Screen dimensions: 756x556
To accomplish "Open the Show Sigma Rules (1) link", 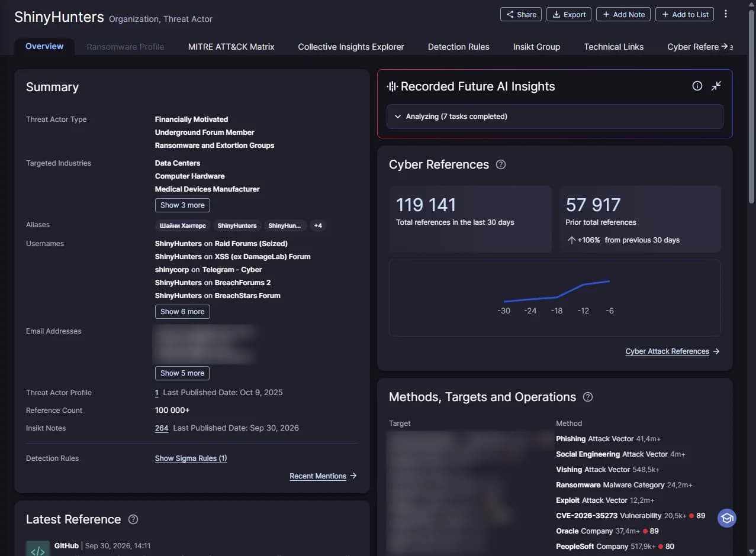I will (x=191, y=458).
